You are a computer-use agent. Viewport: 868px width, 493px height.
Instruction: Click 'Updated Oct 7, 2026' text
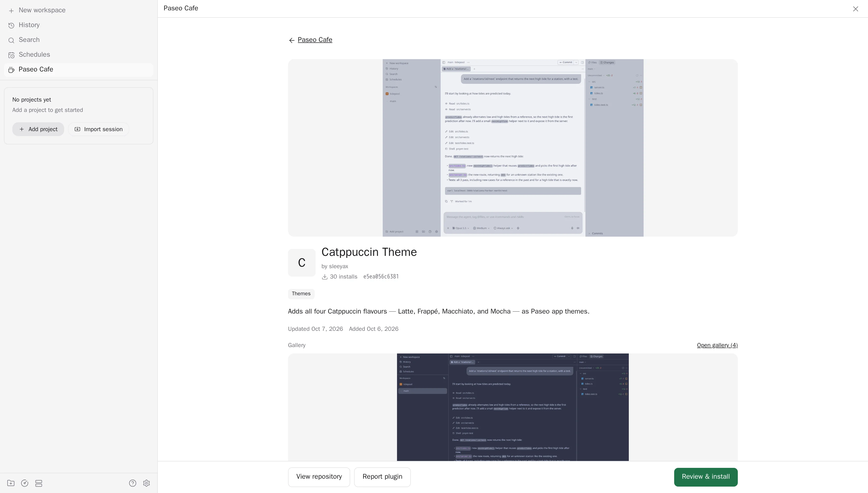click(x=315, y=329)
